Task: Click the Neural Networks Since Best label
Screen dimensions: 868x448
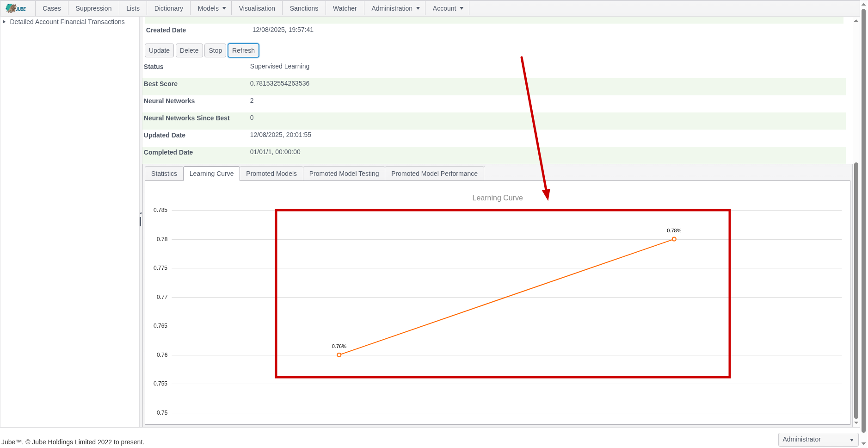Action: pyautogui.click(x=186, y=118)
